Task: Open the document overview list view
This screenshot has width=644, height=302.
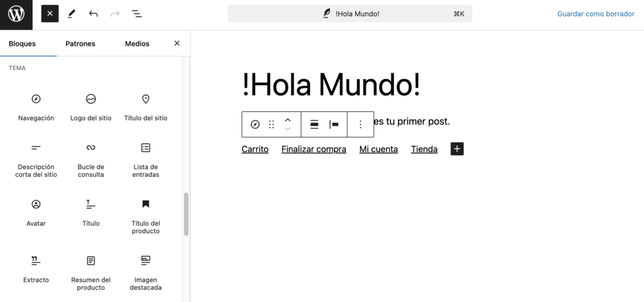Action: click(136, 14)
